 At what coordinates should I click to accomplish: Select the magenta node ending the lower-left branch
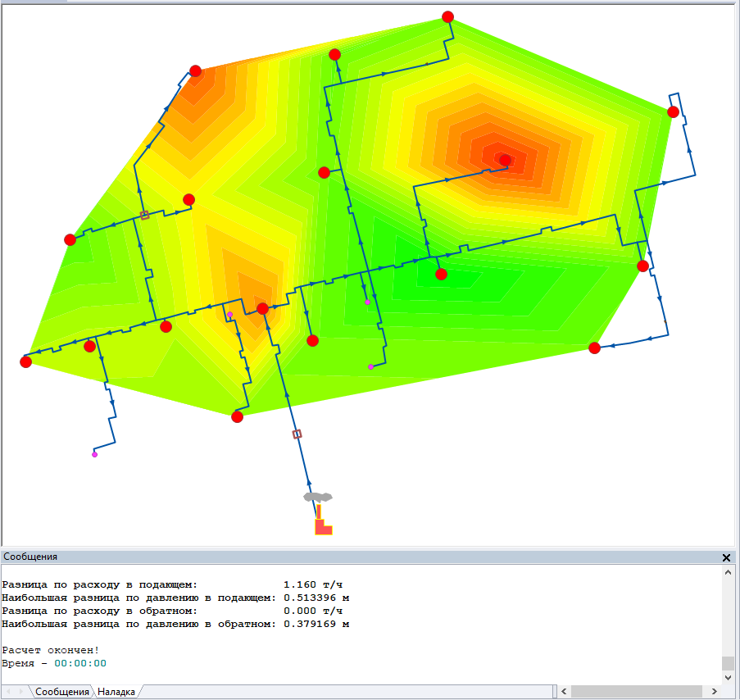(95, 454)
